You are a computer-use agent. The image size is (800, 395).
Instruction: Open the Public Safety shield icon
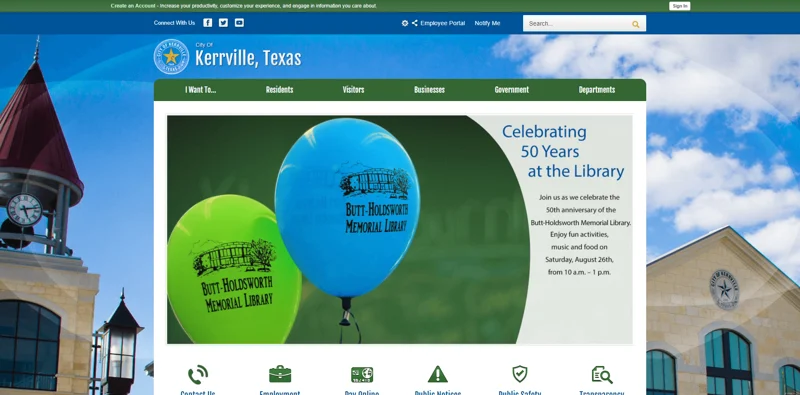[x=520, y=374]
